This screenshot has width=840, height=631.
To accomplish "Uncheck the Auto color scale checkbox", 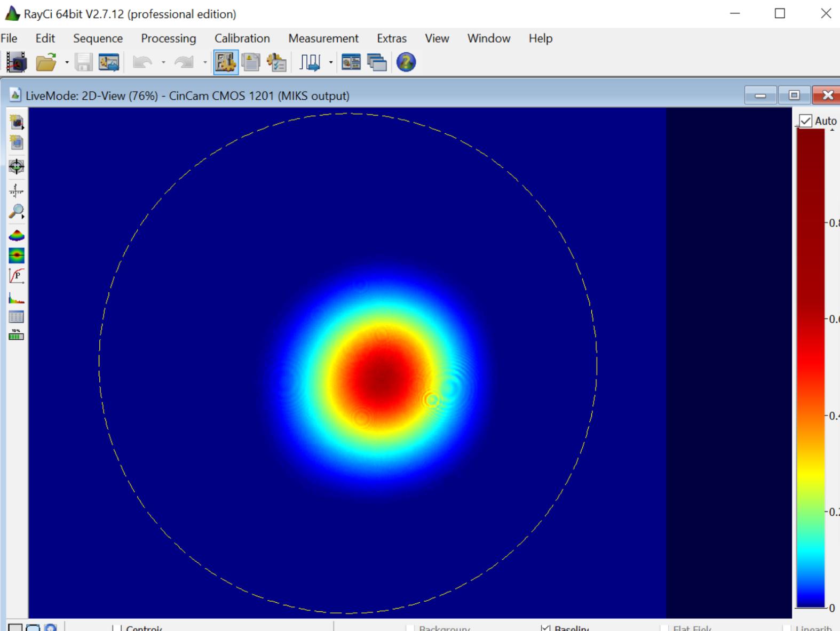I will click(x=805, y=121).
